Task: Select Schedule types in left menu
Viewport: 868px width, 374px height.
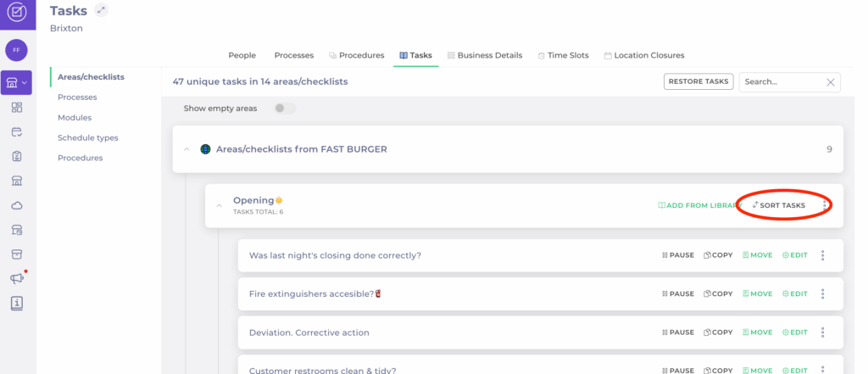Action: pyautogui.click(x=87, y=137)
